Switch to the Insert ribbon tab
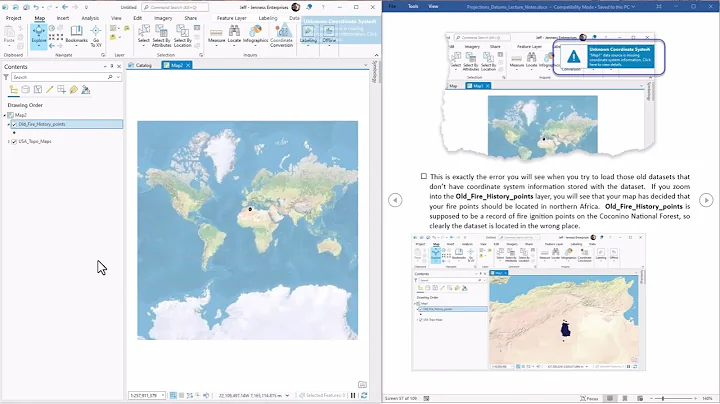720x404 pixels. 63,18
